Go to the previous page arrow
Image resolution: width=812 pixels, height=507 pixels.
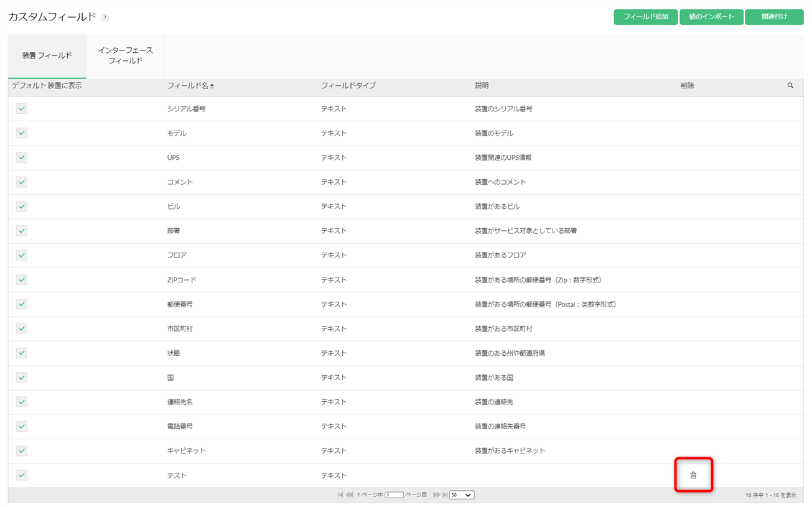point(350,495)
